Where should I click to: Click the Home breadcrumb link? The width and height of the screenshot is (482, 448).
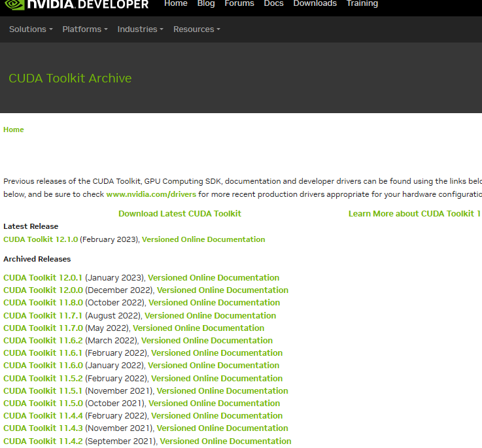[x=14, y=129]
